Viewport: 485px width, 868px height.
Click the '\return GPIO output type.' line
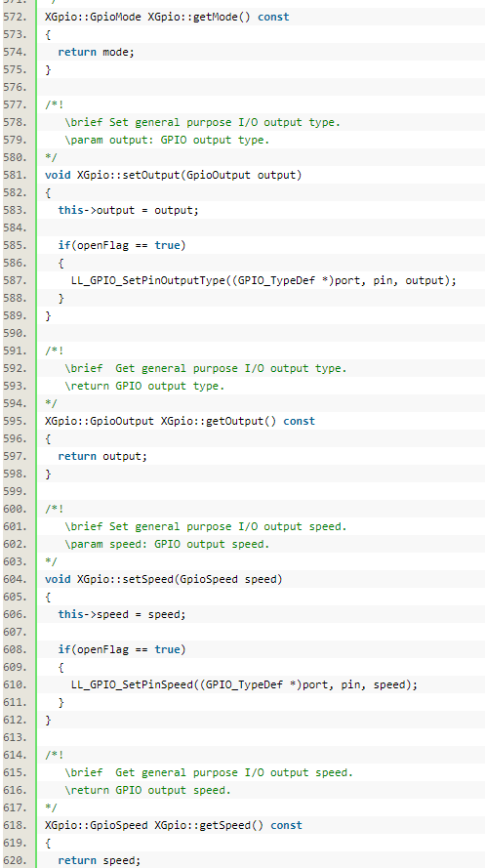click(x=144, y=386)
